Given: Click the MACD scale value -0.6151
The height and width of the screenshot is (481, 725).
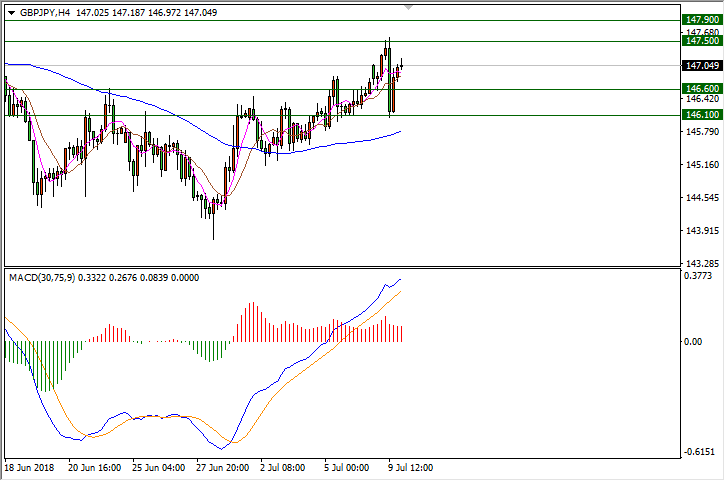Looking at the screenshot, I should [x=699, y=452].
